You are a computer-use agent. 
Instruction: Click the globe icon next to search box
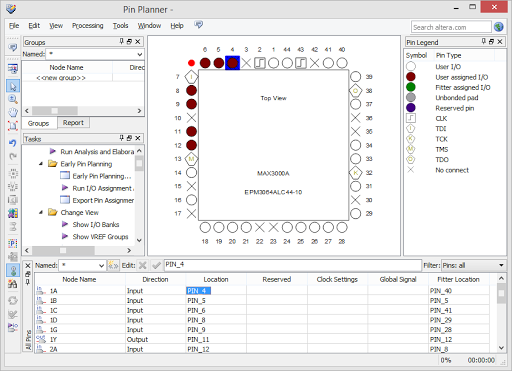pyautogui.click(x=499, y=27)
